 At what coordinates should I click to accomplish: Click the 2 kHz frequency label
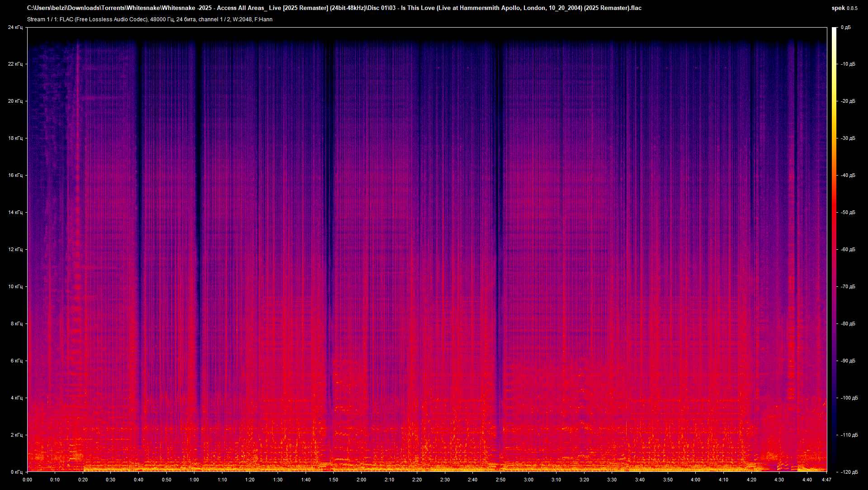(x=16, y=435)
